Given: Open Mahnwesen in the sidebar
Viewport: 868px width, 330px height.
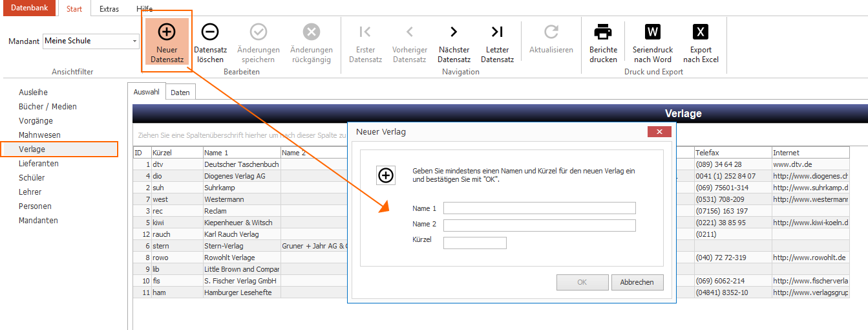Looking at the screenshot, I should [39, 135].
